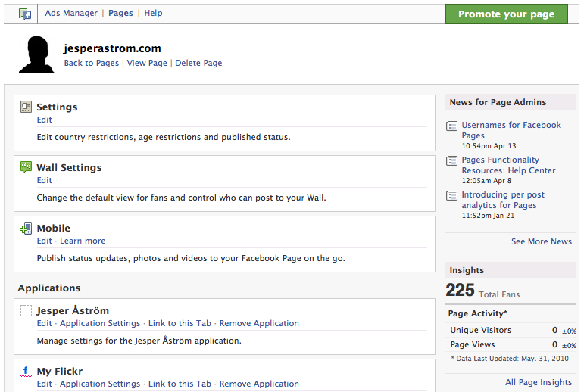Open Ads Manager in the top bar
587x392 pixels.
[x=71, y=13]
